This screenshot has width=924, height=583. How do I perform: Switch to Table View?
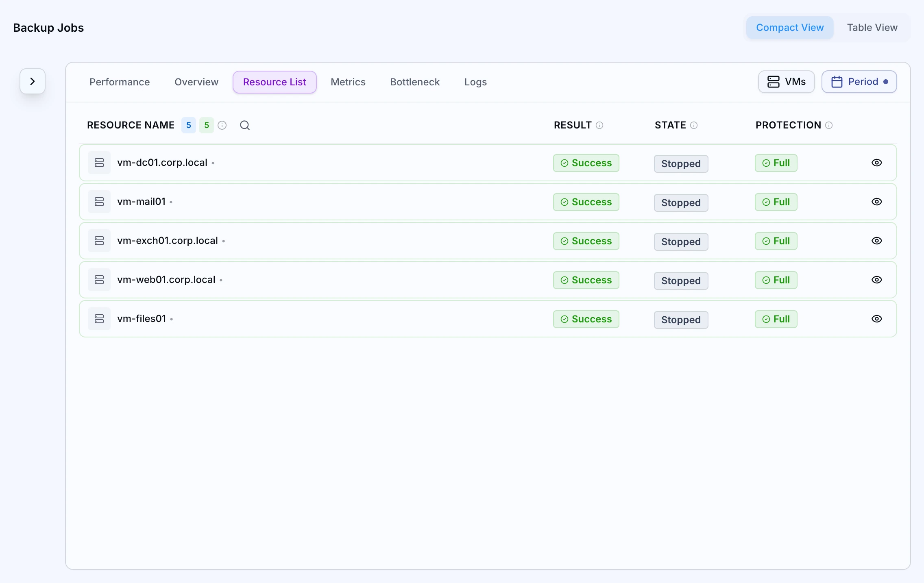tap(872, 28)
